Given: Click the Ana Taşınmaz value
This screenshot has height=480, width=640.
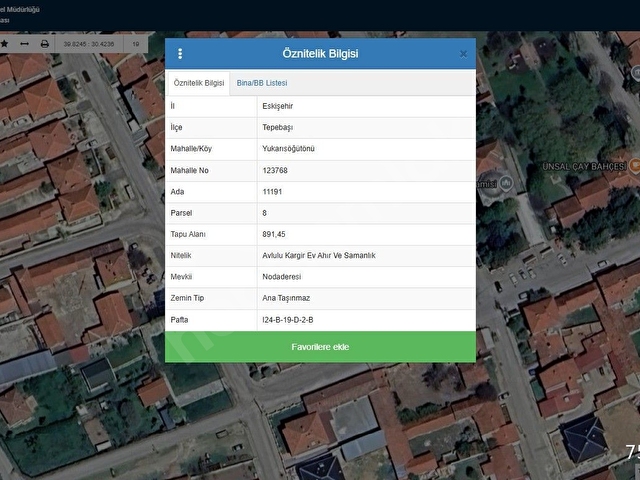Looking at the screenshot, I should tap(286, 298).
